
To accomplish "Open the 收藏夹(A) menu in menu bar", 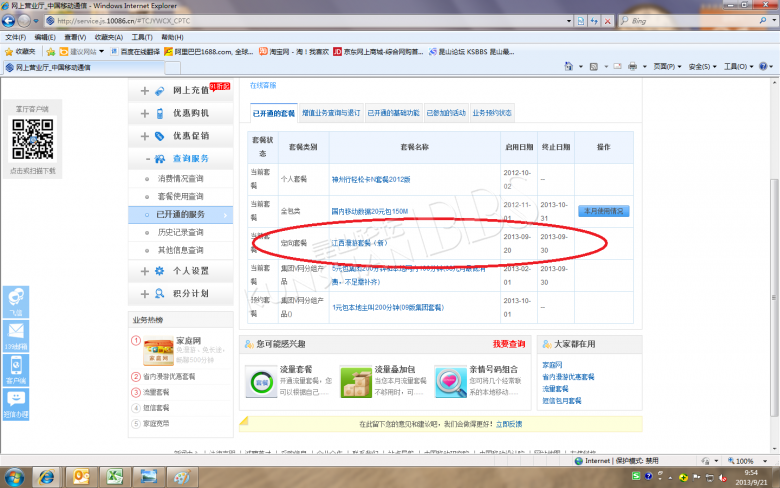I will coord(106,36).
